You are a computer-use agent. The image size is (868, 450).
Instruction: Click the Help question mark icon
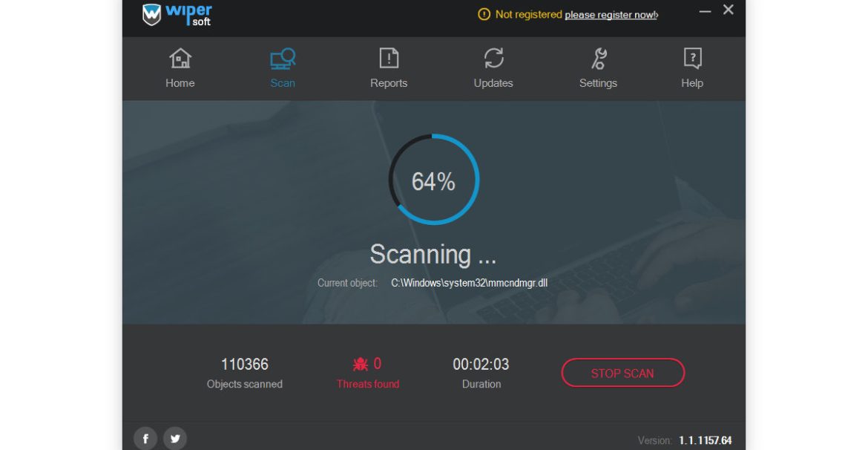click(692, 58)
